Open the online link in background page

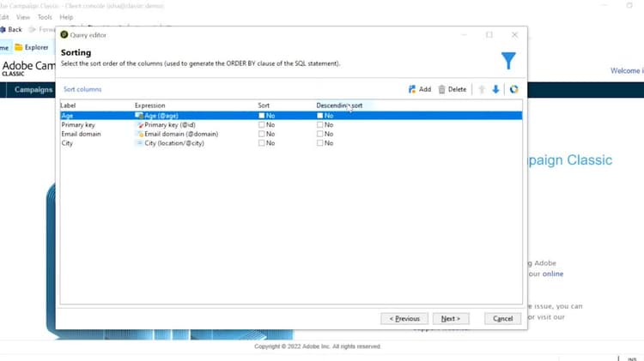pos(553,274)
